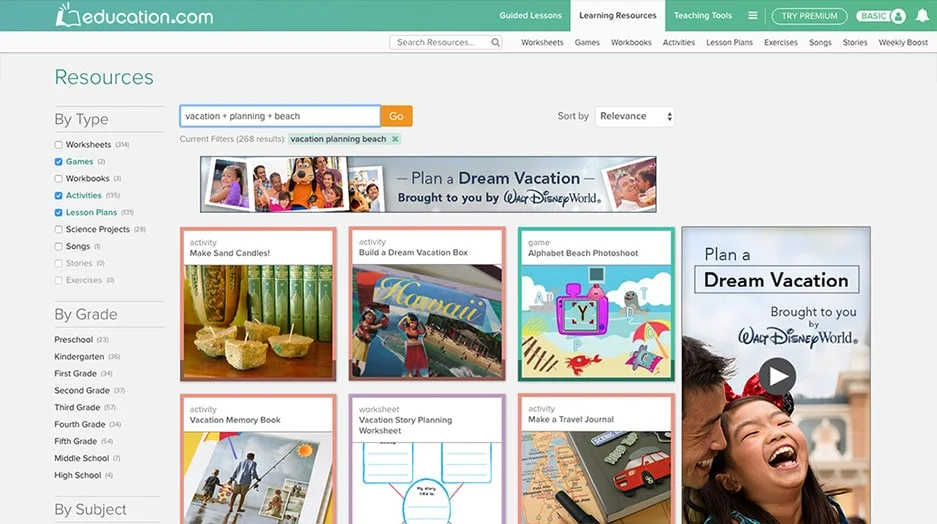Screen dimensions: 937x524
Task: Go to Games in the sub-navigation
Action: 587,42
